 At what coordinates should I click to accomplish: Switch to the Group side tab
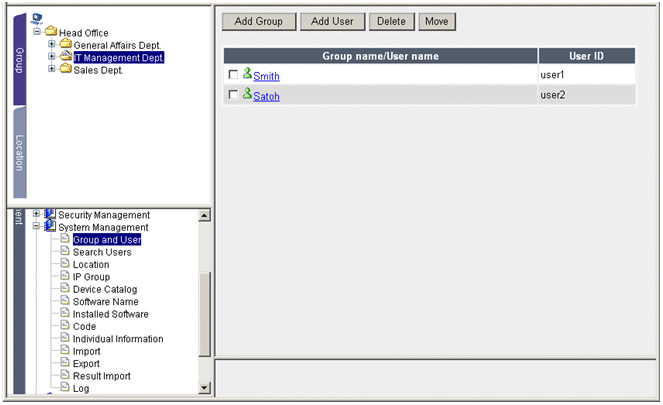(x=19, y=59)
